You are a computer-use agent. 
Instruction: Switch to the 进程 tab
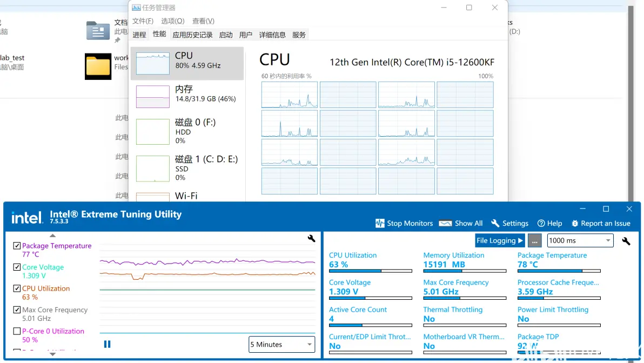pos(139,35)
